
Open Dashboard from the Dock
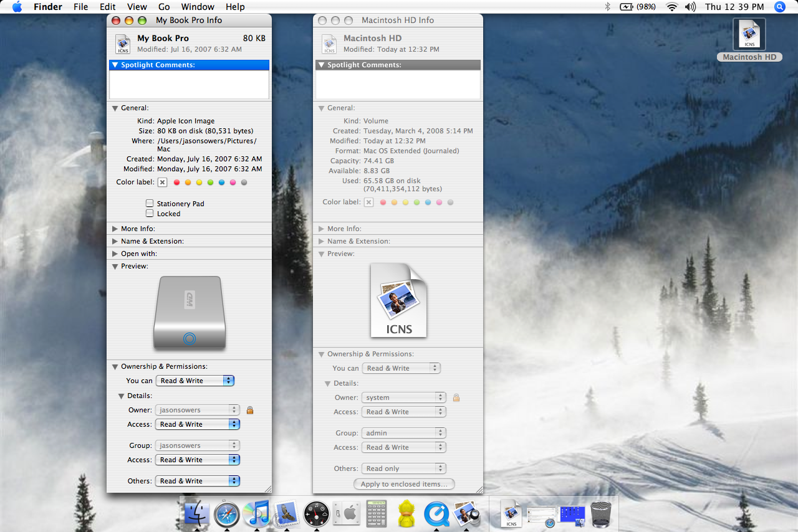click(x=316, y=514)
